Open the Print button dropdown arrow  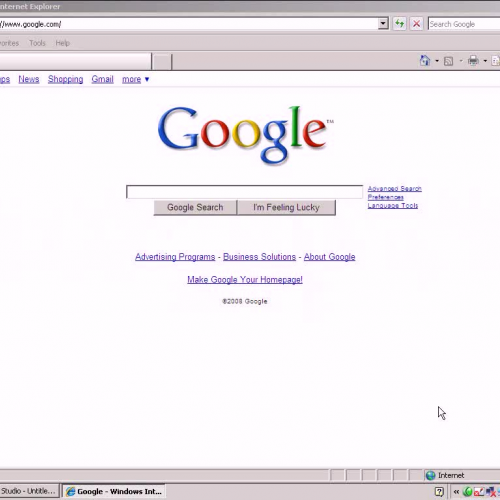[485, 61]
